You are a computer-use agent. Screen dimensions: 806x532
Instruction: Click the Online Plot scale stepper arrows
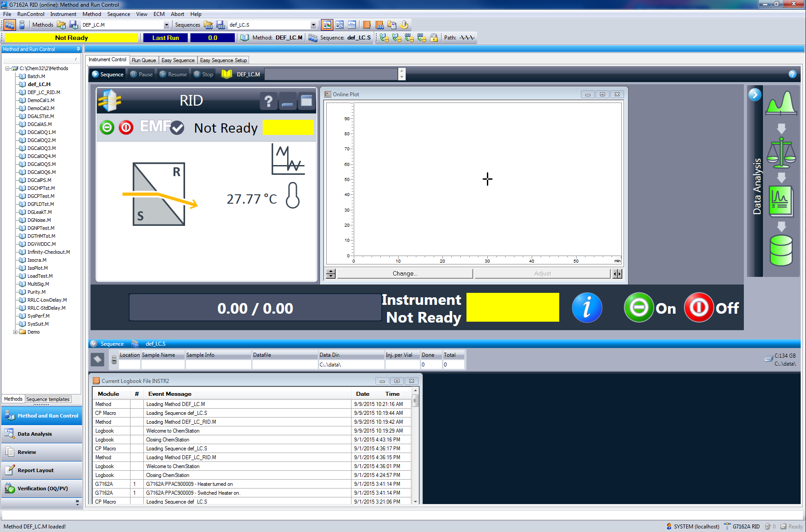pyautogui.click(x=330, y=273)
